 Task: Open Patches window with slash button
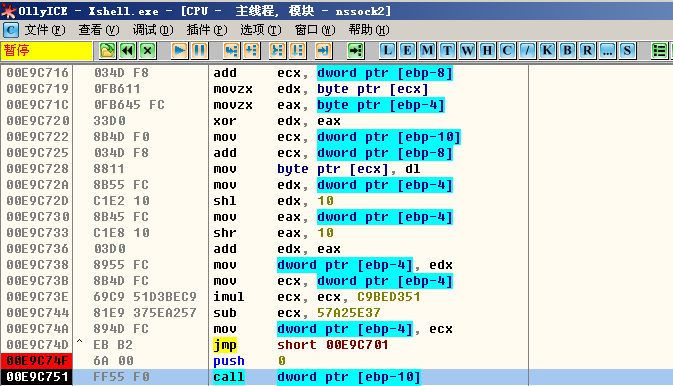point(527,51)
